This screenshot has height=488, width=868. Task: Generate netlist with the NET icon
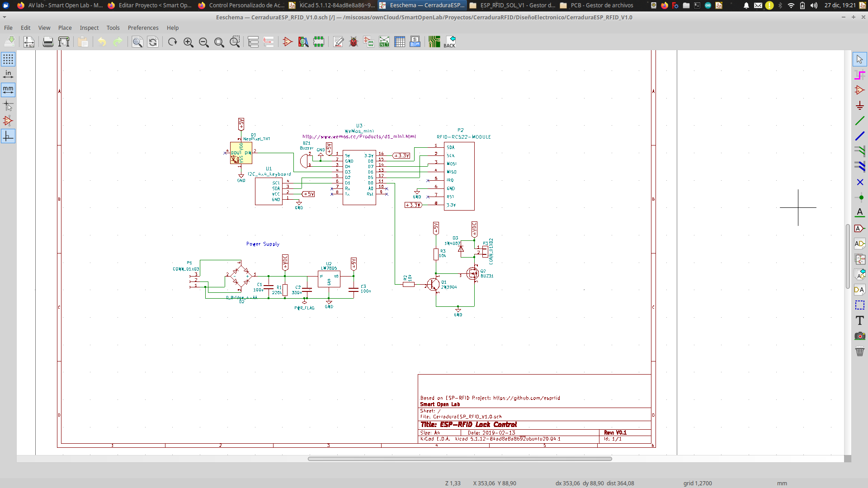(x=384, y=42)
